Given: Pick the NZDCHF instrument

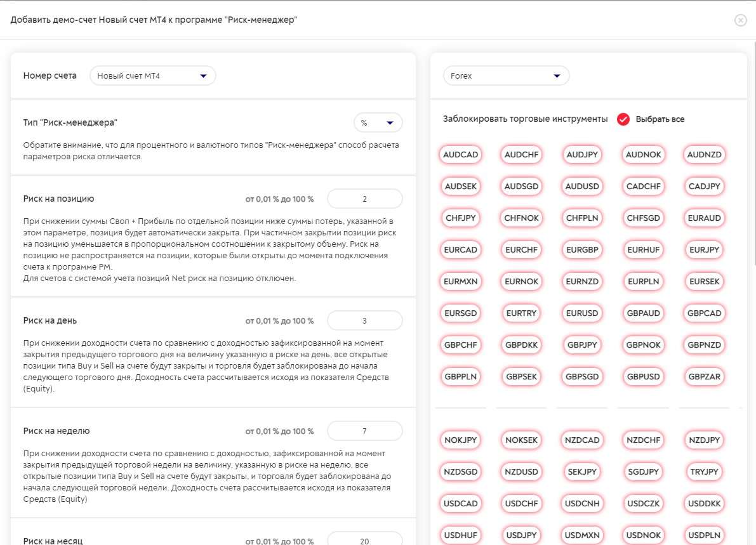Looking at the screenshot, I should pos(643,440).
